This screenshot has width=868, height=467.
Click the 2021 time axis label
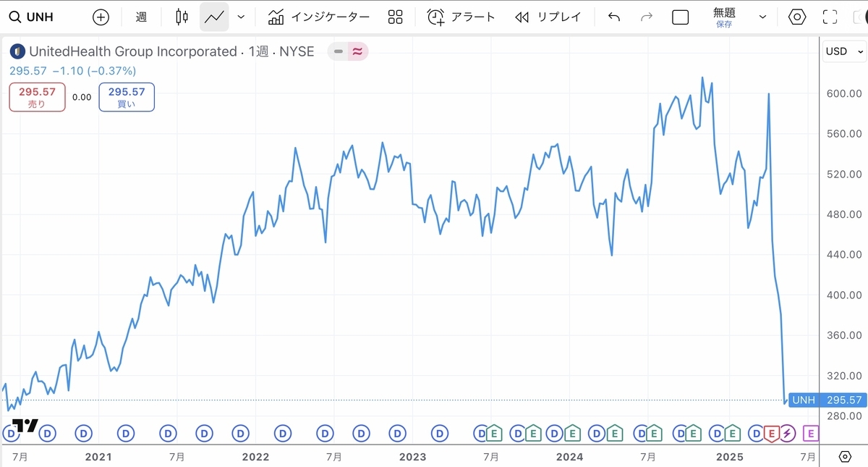coord(98,457)
